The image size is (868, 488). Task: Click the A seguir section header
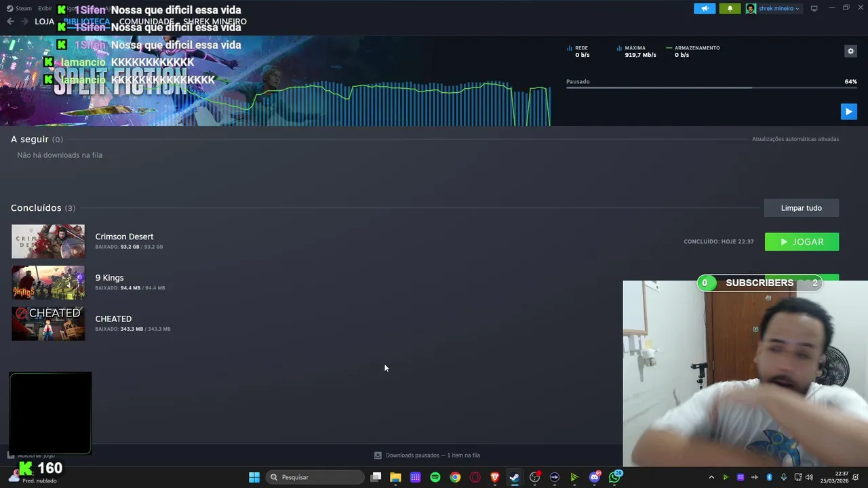click(37, 139)
